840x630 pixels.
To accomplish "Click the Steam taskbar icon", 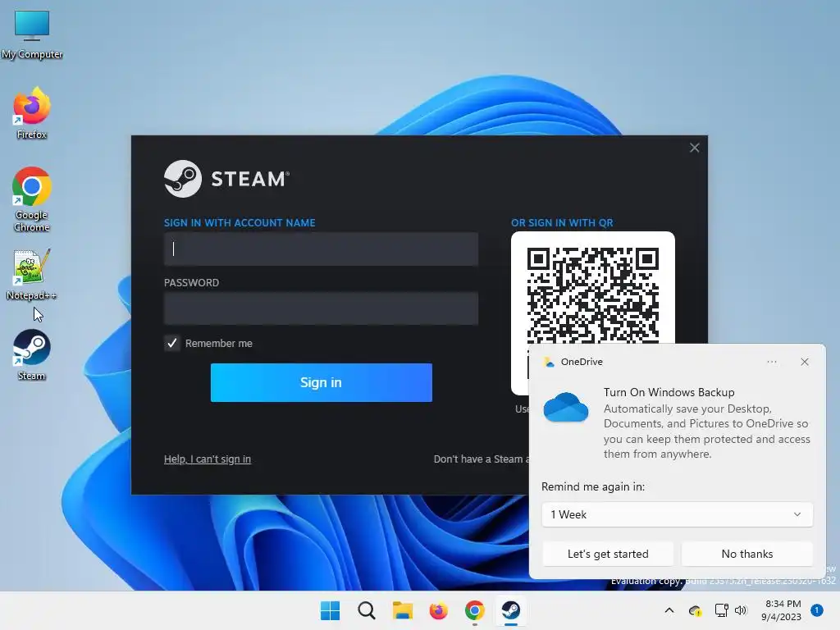I will (510, 610).
